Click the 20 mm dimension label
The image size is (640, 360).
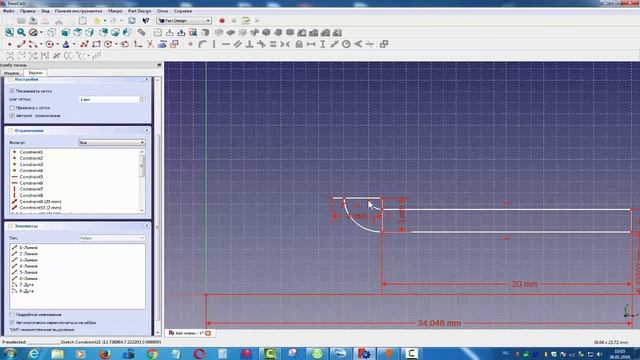click(524, 284)
